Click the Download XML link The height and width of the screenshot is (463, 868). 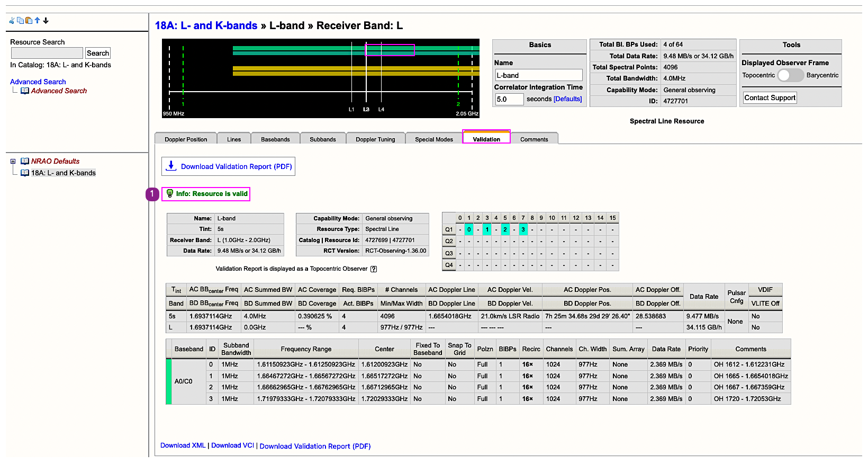point(183,446)
